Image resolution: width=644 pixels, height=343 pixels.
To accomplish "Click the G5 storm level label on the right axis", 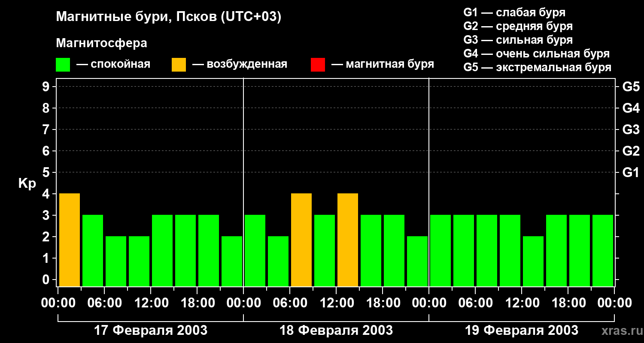I will pyautogui.click(x=631, y=87).
